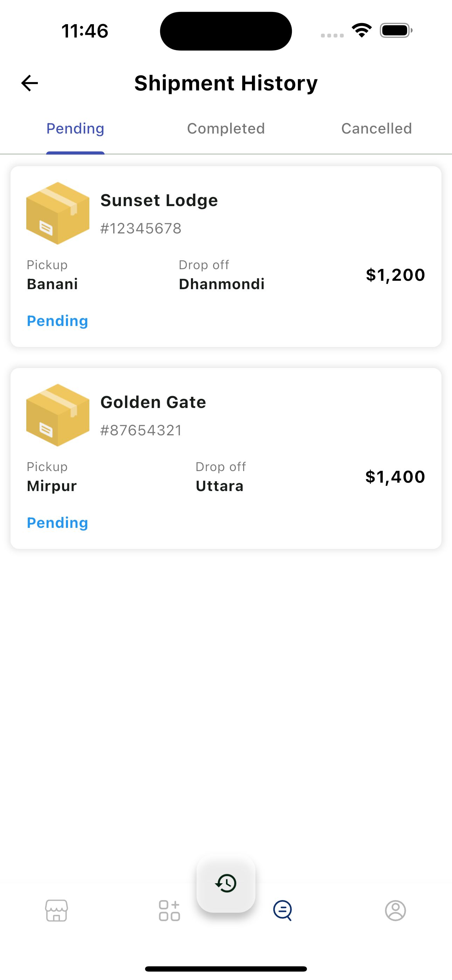Tap Pending status on Golden Gate card
This screenshot has height=980, width=452.
tap(57, 523)
